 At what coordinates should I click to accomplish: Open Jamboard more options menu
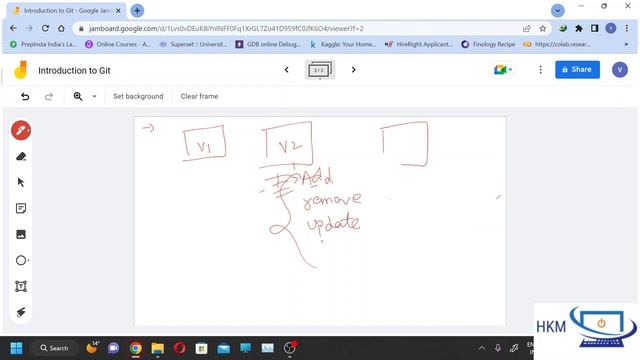tap(540, 70)
